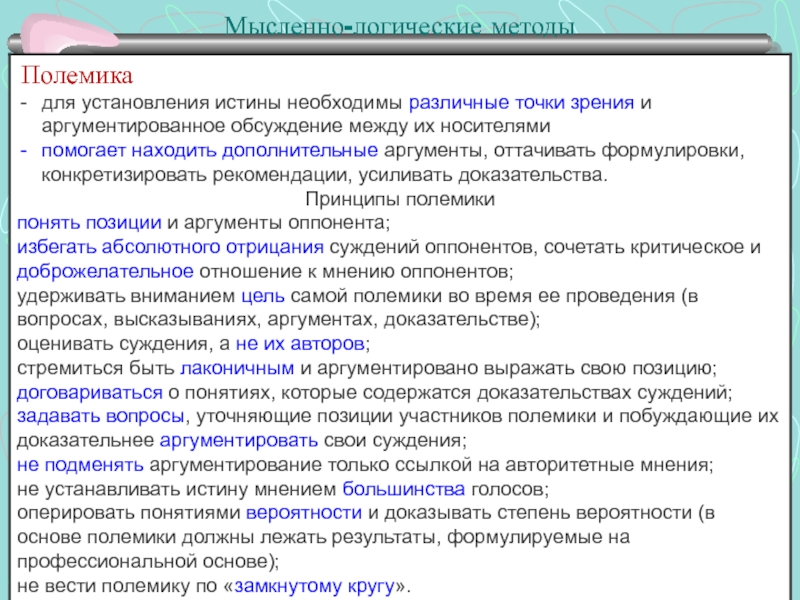Screen dimensions: 800x600
Task: Click the blue word 'лаконичным'
Action: pos(237,368)
